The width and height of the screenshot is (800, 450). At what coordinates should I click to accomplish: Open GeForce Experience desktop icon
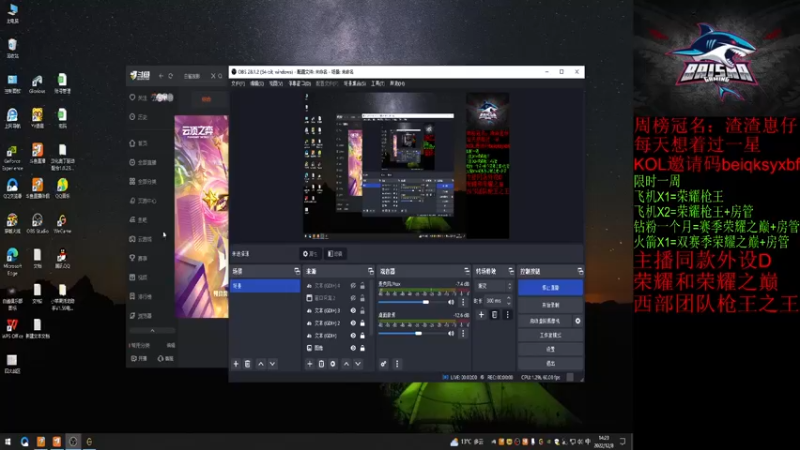[12, 158]
